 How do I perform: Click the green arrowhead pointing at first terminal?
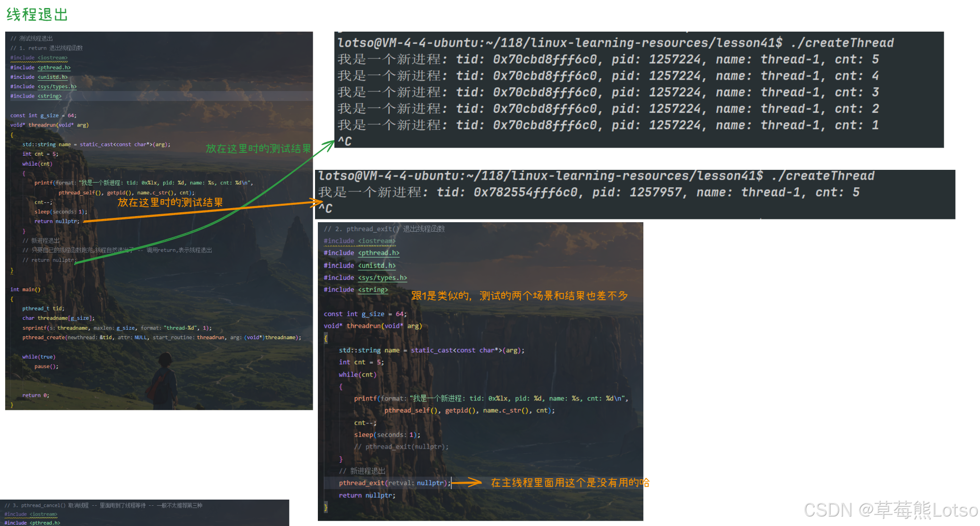(x=330, y=143)
